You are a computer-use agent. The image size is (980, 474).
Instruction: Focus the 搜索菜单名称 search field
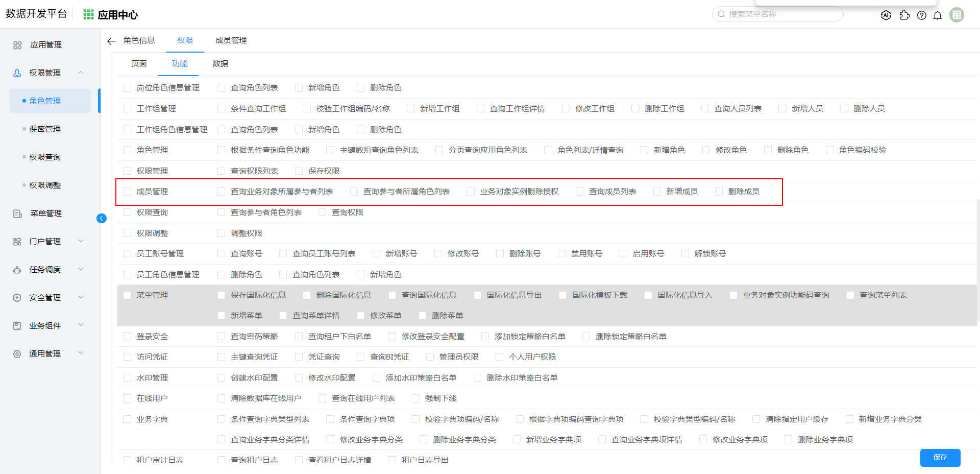[x=781, y=14]
